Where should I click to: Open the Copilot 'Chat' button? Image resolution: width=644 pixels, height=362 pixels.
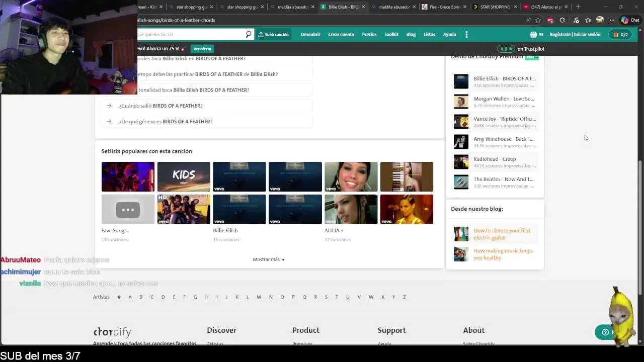coord(630,20)
